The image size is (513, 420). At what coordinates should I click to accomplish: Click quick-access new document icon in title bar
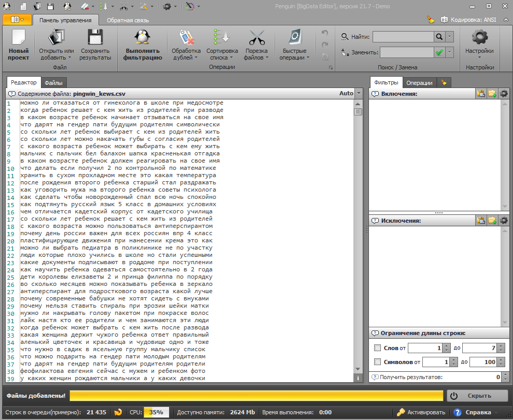click(x=23, y=6)
